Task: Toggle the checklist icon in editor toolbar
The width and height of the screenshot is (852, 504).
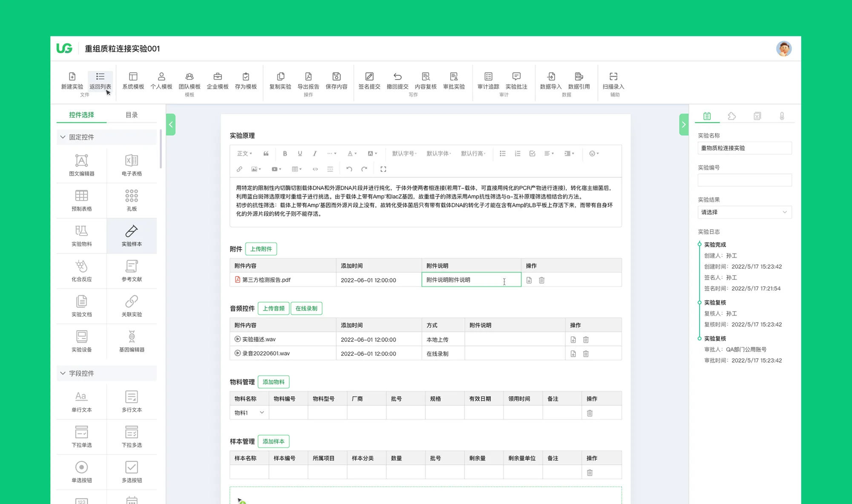Action: pos(532,153)
